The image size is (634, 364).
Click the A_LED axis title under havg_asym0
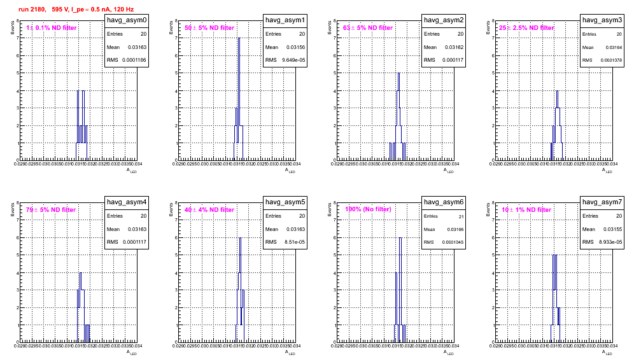(x=132, y=171)
